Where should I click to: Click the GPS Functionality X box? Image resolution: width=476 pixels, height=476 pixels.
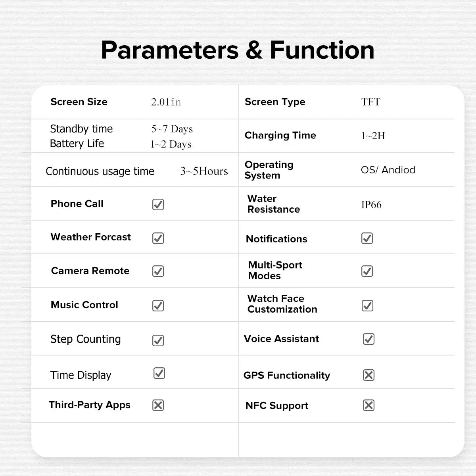369,375
